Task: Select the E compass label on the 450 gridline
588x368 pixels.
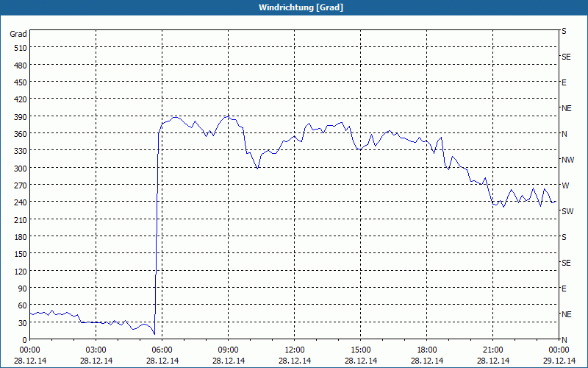Action: (564, 82)
